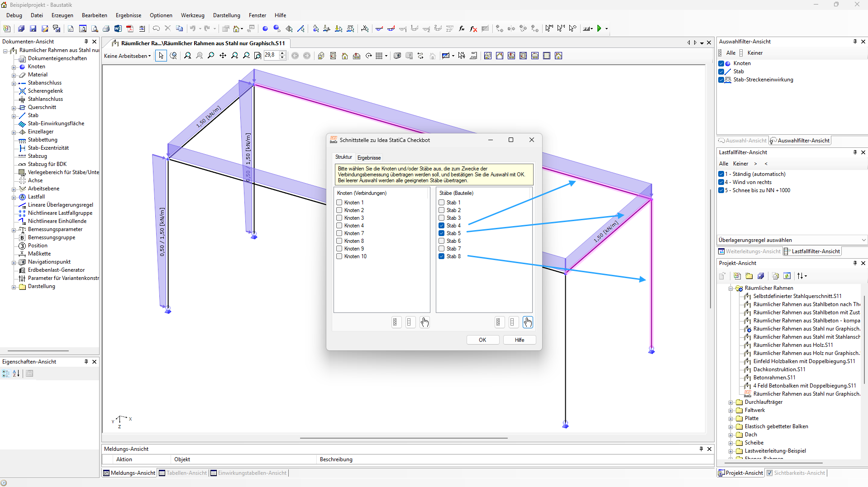The height and width of the screenshot is (487, 868).
Task: Open Überlagerungsregel auswählen dropdown
Action: (x=792, y=240)
